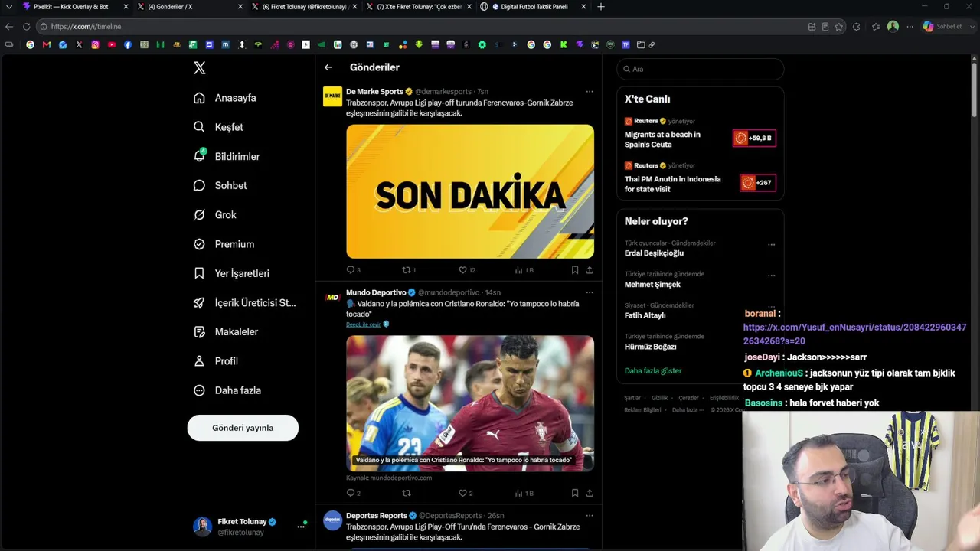The height and width of the screenshot is (551, 980).
Task: Click Gönderi yayınla button
Action: [243, 428]
